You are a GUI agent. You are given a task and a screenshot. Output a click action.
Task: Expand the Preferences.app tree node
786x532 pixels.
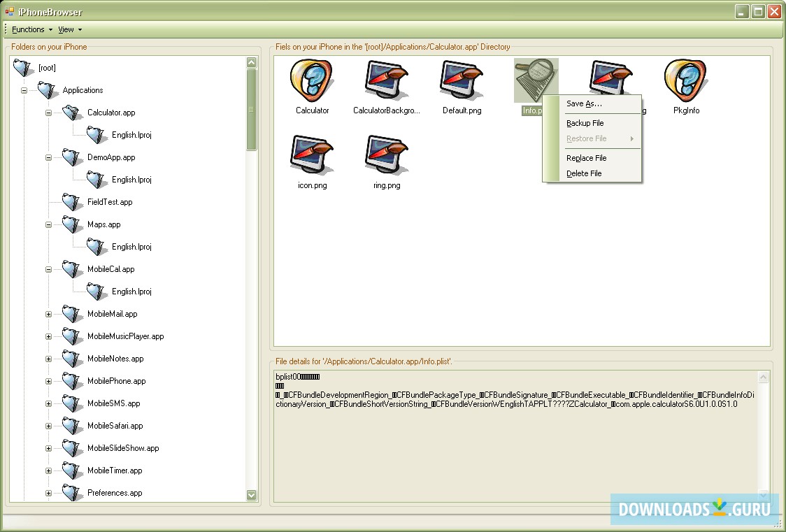tap(49, 493)
